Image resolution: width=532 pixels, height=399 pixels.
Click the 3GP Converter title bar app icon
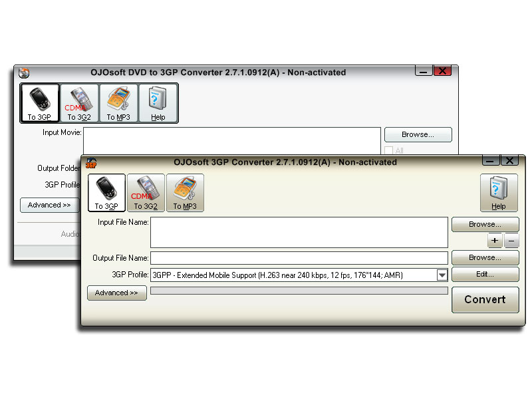[91, 163]
